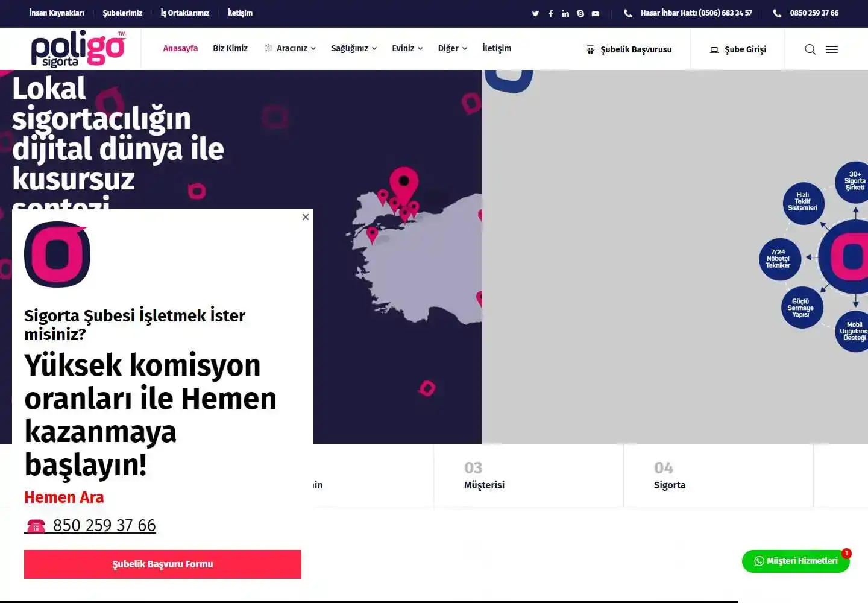Screen dimensions: 868x603
Task: Click the Şube Girişi laptop icon
Action: (x=714, y=49)
